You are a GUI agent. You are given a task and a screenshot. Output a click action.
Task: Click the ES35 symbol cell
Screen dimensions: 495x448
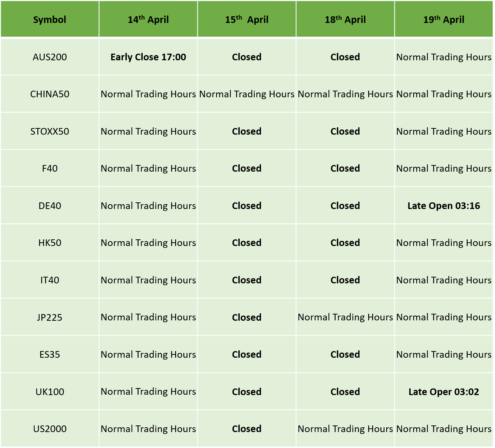(50, 354)
